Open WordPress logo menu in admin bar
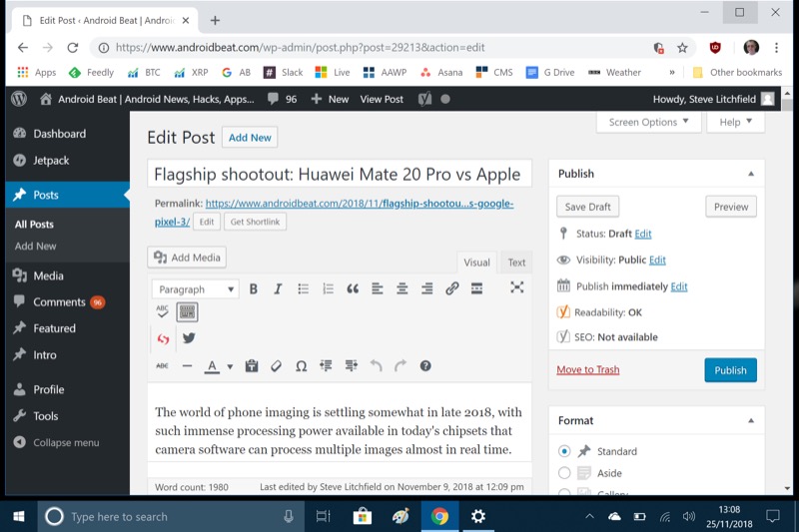Image resolution: width=799 pixels, height=532 pixels. (19, 99)
